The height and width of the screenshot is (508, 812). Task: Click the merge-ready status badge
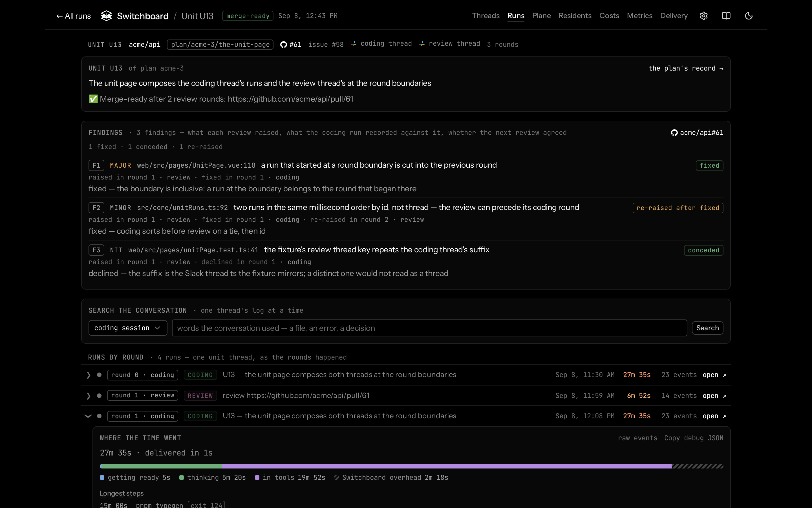248,16
